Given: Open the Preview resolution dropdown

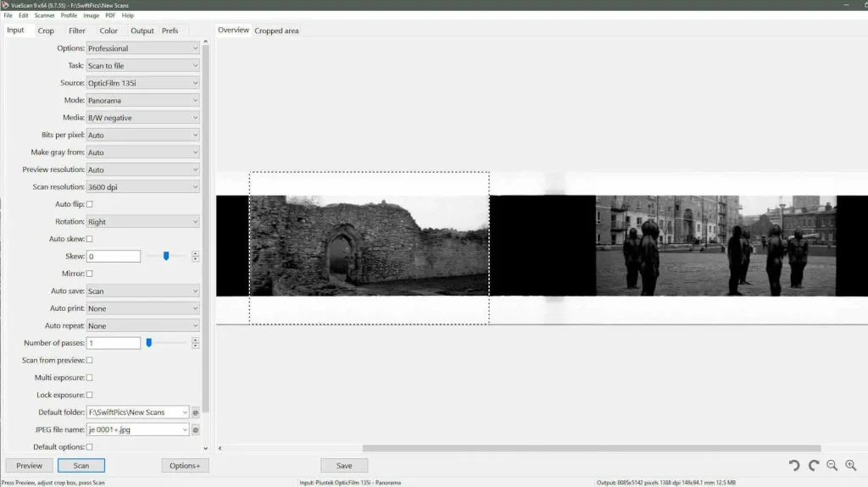Looking at the screenshot, I should point(142,169).
